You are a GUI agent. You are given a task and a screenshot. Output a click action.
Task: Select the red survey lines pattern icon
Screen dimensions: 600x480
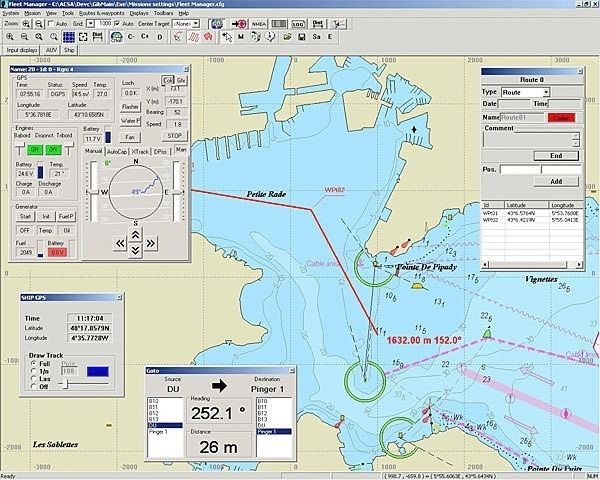[x=194, y=37]
